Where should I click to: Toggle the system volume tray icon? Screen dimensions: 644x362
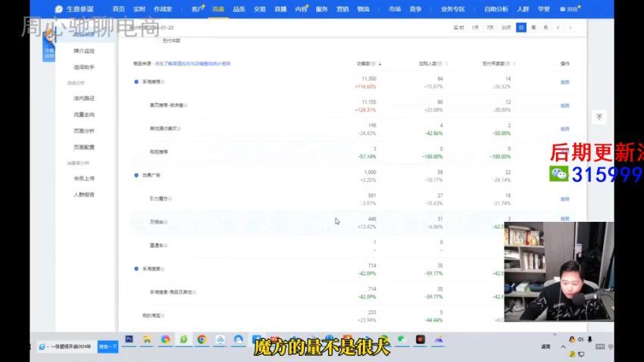[581, 339]
